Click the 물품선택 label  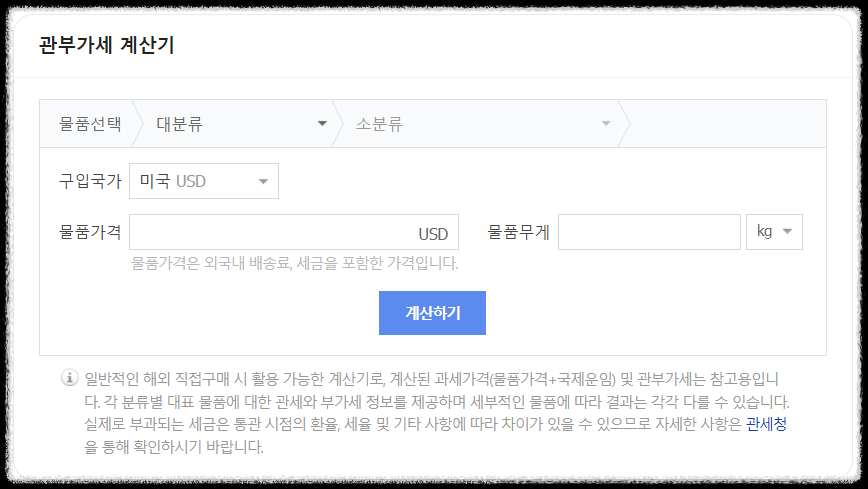pyautogui.click(x=90, y=123)
